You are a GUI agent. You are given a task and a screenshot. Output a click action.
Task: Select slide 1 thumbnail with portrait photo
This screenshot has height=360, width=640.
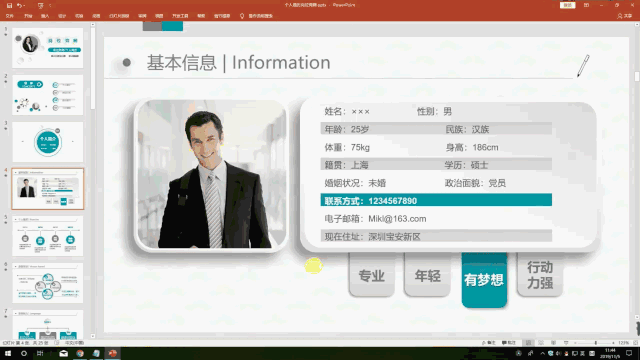click(48, 48)
